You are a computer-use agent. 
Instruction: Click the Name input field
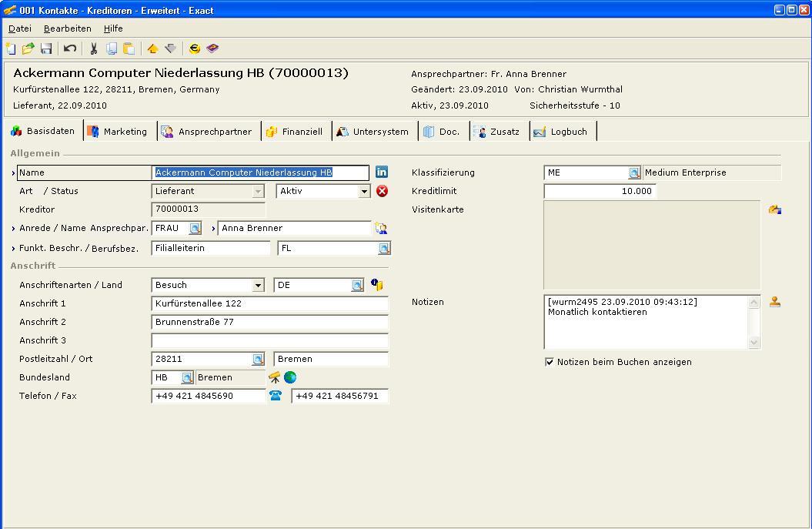[260, 172]
